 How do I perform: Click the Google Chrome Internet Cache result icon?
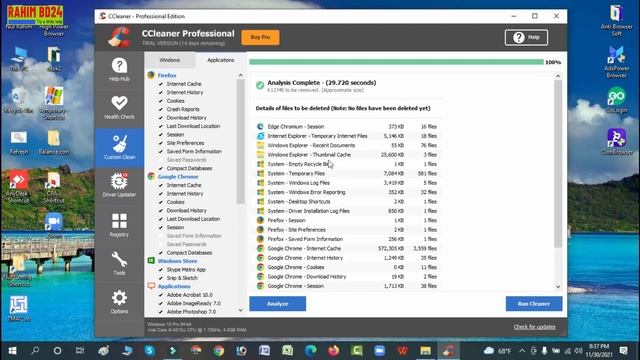pos(260,249)
